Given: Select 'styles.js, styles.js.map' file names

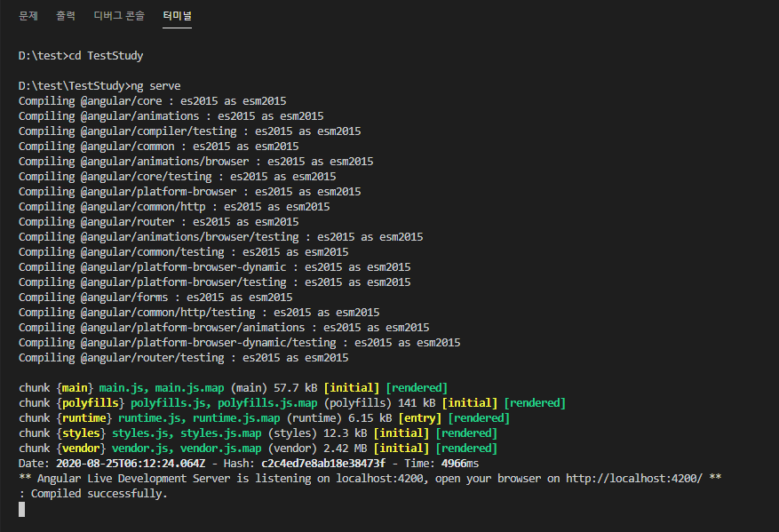Looking at the screenshot, I should point(187,433).
